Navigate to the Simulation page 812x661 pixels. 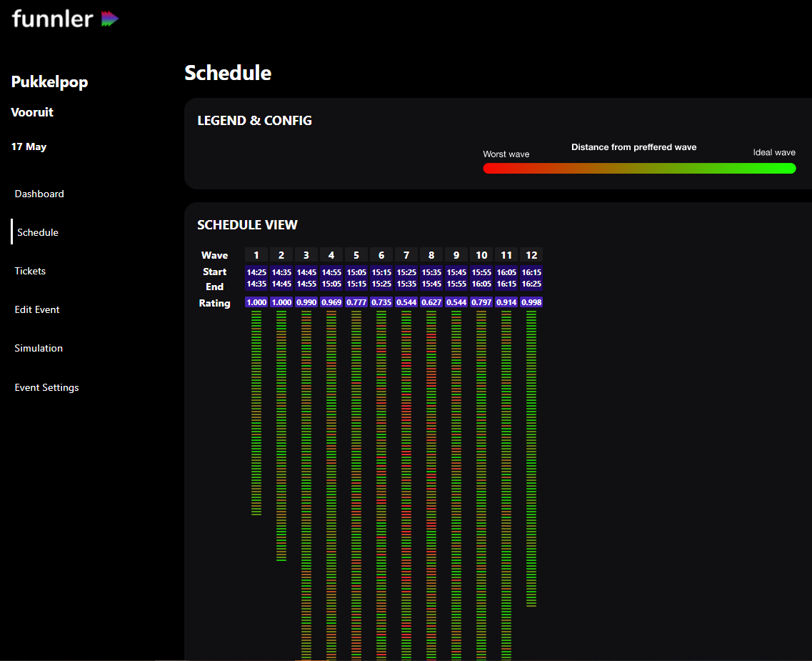(39, 348)
